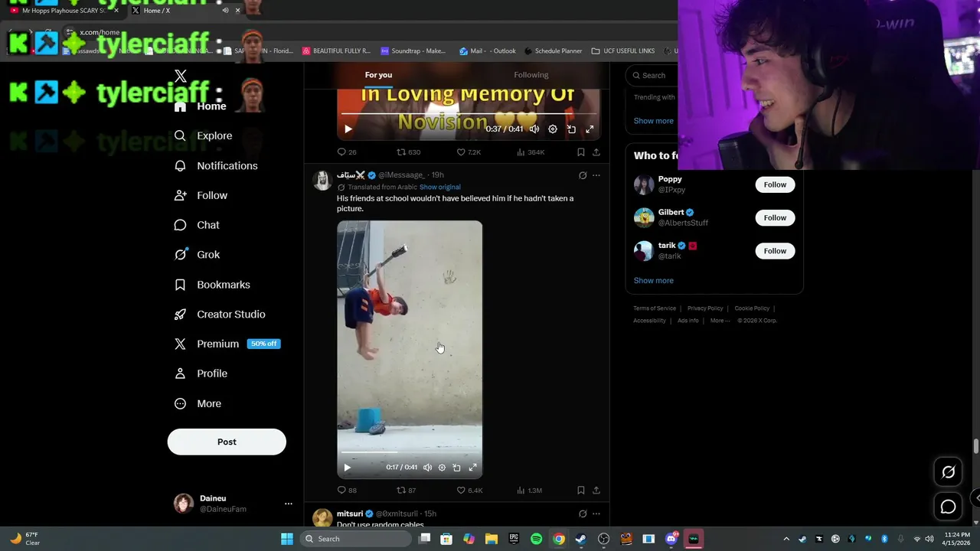Click Show more under Trending

(653, 121)
